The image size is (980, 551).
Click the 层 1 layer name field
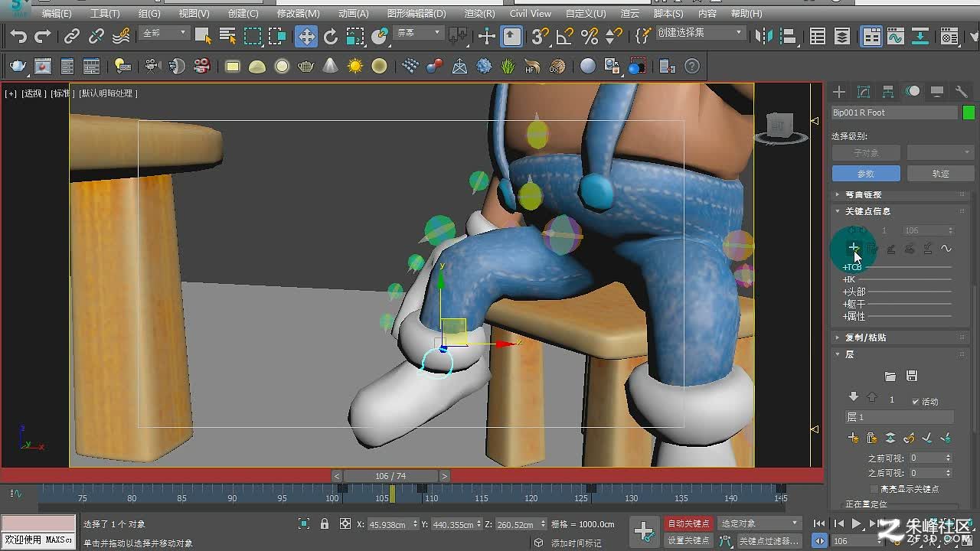coord(899,417)
